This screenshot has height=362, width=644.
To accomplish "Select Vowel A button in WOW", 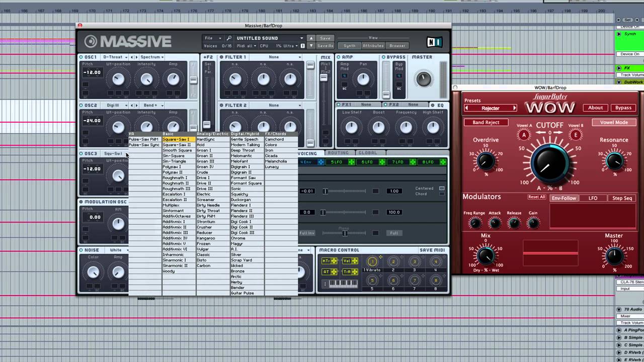I will 524,135.
